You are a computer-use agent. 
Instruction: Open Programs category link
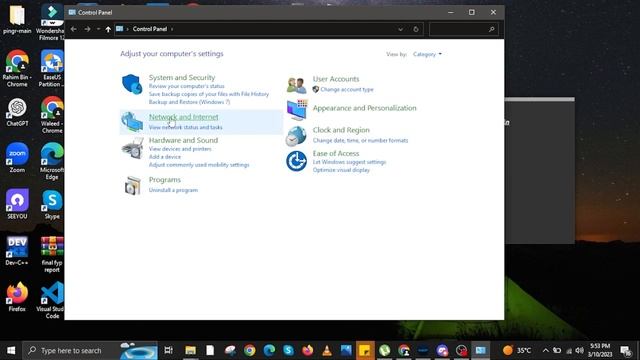click(165, 180)
